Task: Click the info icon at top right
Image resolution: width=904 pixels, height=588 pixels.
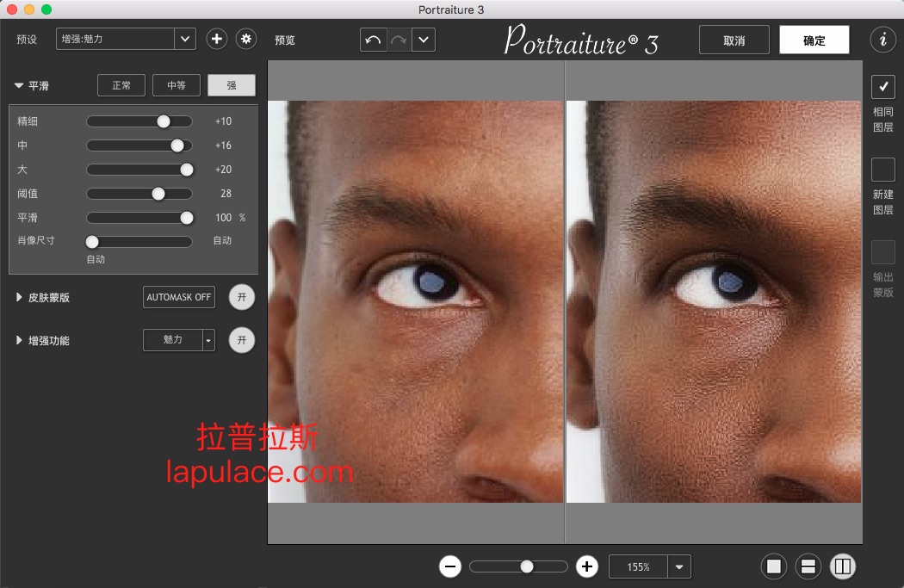Action: point(882,40)
